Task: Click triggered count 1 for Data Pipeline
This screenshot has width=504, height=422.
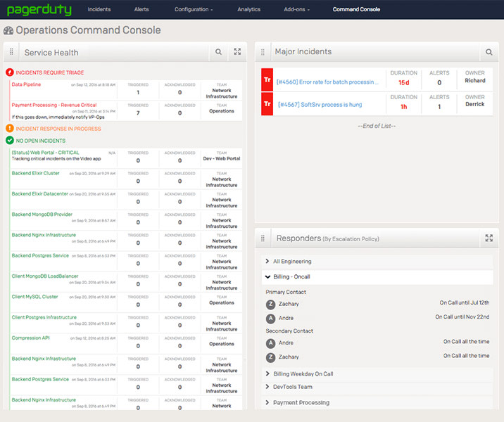Action: (138, 92)
